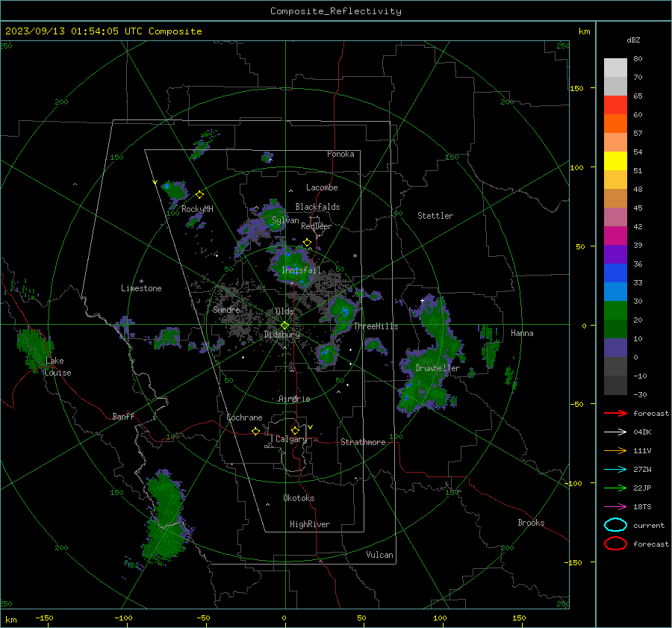Click the Hanna label
The image size is (672, 628).
(x=522, y=333)
